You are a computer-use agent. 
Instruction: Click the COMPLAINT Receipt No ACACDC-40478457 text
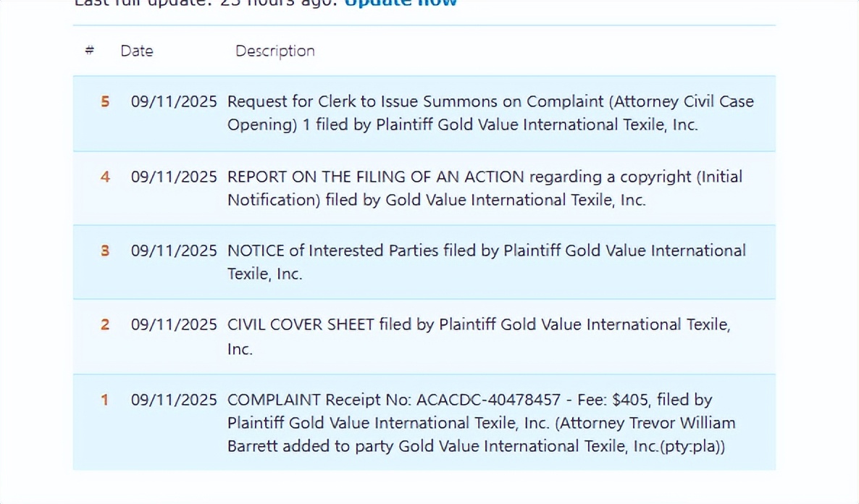(394, 400)
